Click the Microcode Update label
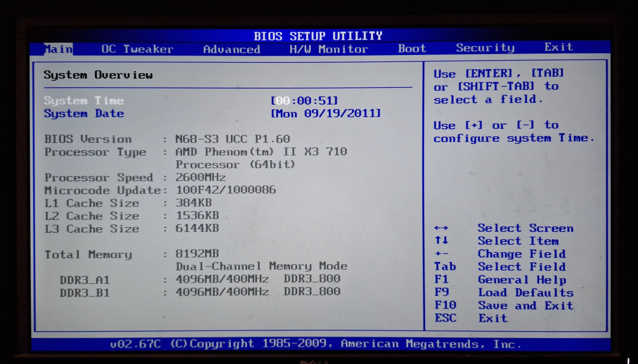 103,190
